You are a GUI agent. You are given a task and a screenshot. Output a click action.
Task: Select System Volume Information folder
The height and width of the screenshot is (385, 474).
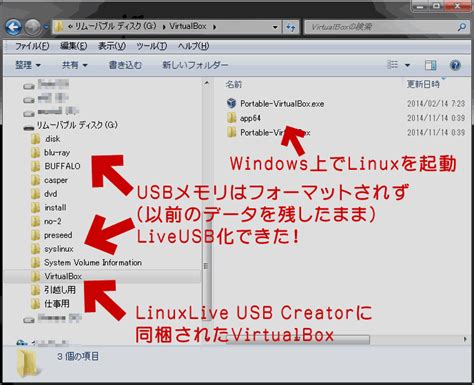click(93, 263)
